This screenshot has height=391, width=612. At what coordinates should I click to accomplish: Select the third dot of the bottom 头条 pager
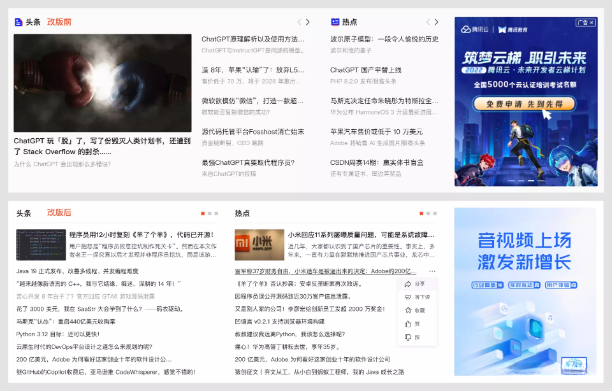point(217,213)
